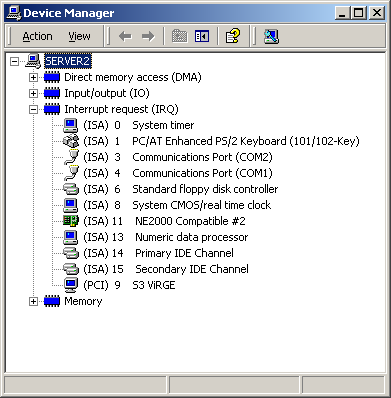Select Numeric data processor text
The height and width of the screenshot is (398, 391).
192,237
